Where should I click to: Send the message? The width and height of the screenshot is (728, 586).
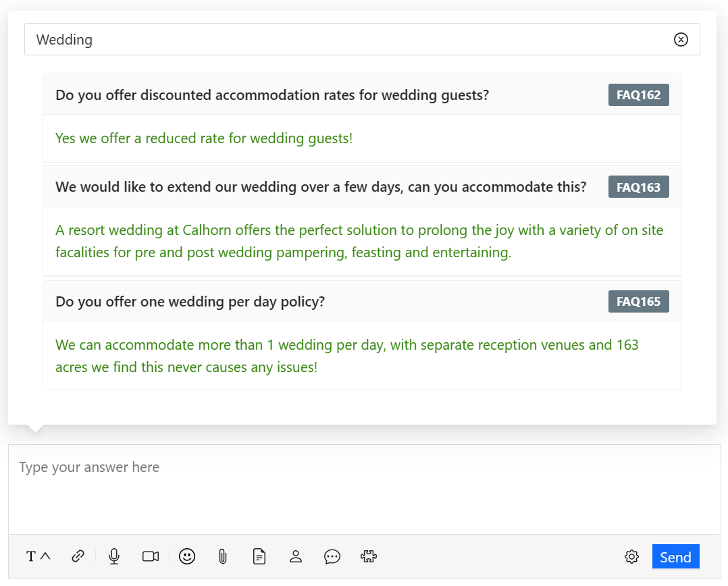coord(675,557)
